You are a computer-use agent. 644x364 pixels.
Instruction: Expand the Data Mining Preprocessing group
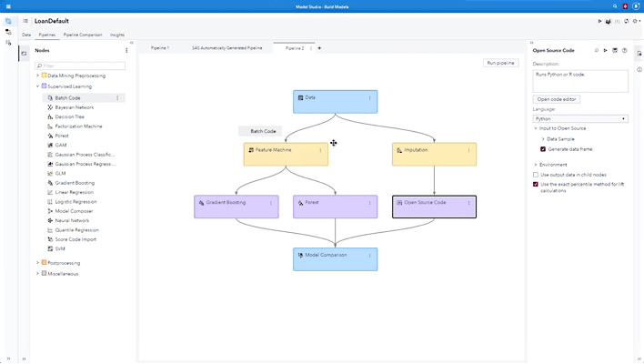tap(38, 76)
